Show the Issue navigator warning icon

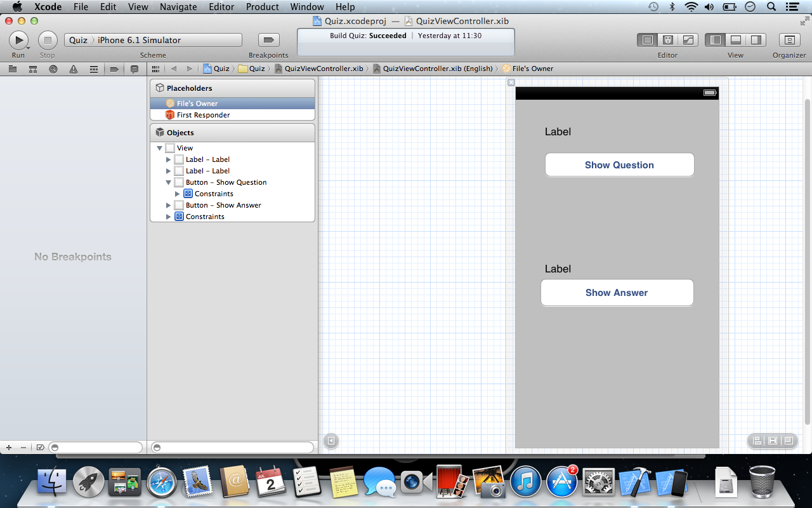tap(74, 69)
